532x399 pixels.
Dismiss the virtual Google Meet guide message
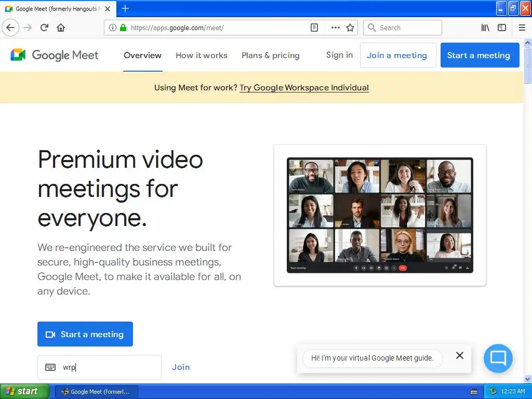460,355
